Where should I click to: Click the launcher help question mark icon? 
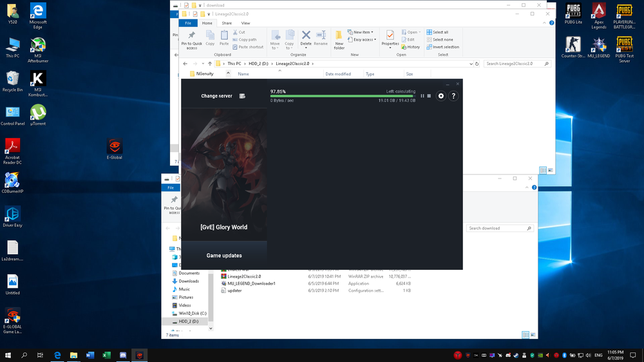[x=453, y=96]
